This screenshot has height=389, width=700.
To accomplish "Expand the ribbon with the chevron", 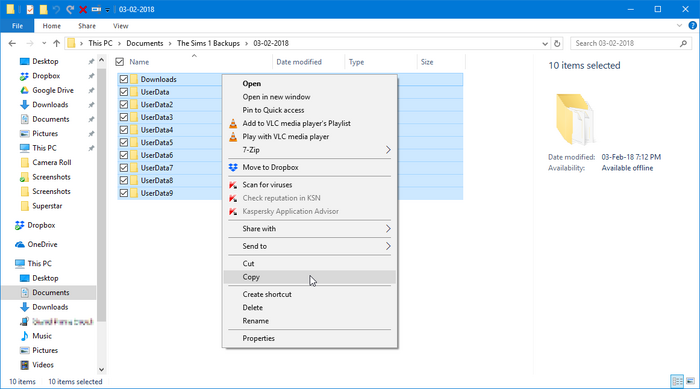I will [x=679, y=26].
